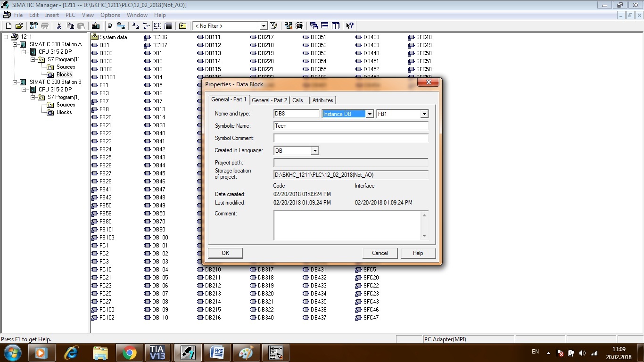
Task: Click the Configure Network toolbar icon
Action: 289,26
